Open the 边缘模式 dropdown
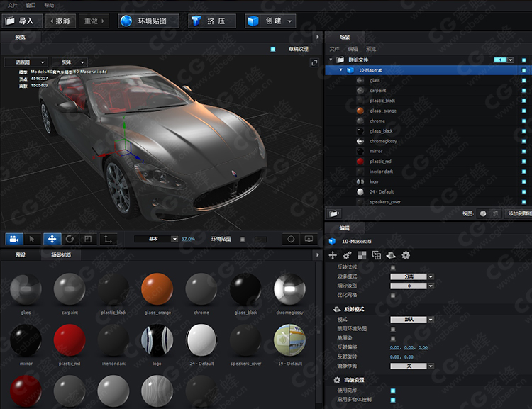532x409 pixels. pyautogui.click(x=412, y=276)
